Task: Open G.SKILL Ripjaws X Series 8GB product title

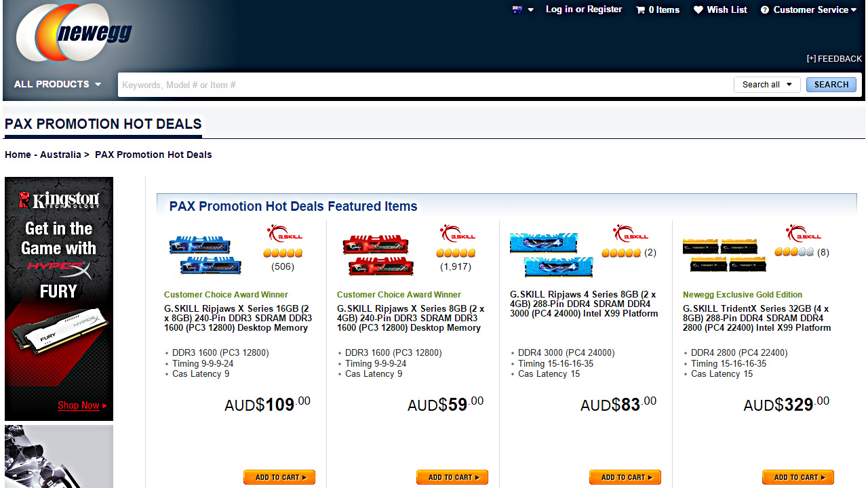Action: (x=411, y=318)
